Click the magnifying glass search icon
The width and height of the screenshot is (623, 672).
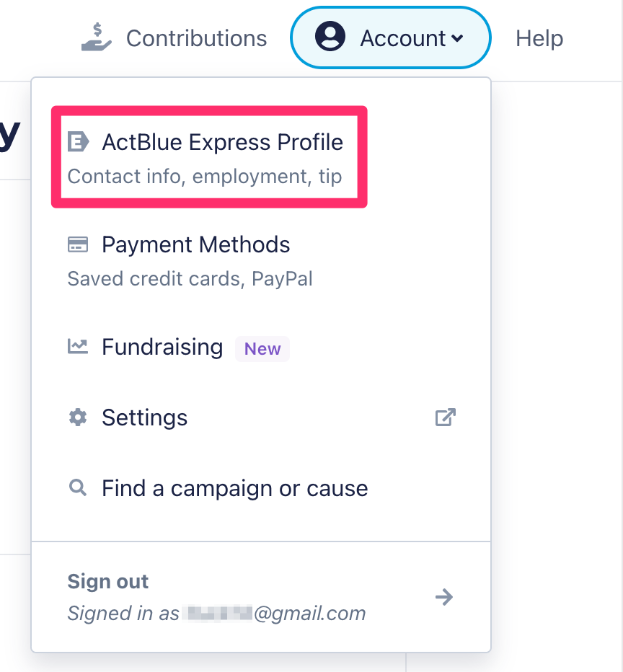(x=78, y=487)
